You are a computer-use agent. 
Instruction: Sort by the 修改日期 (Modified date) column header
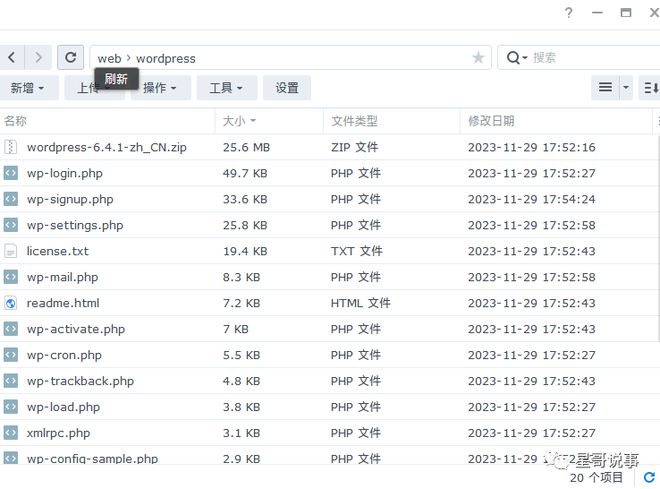click(x=491, y=121)
